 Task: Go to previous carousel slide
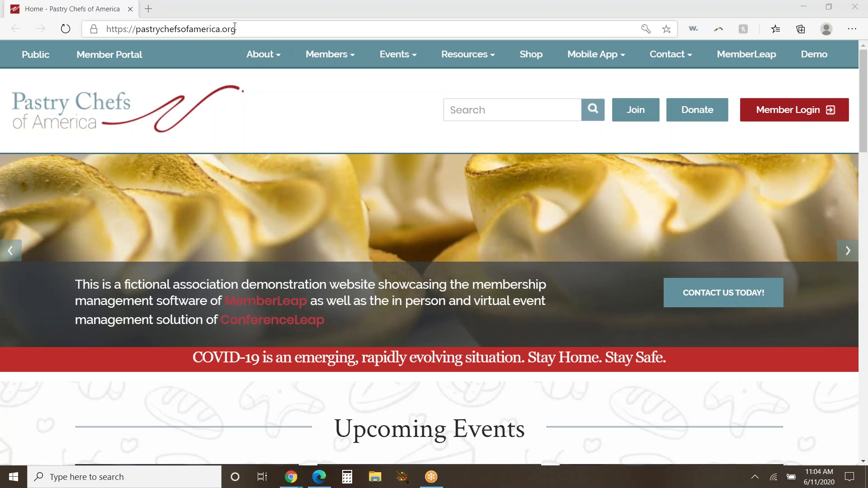coord(10,250)
